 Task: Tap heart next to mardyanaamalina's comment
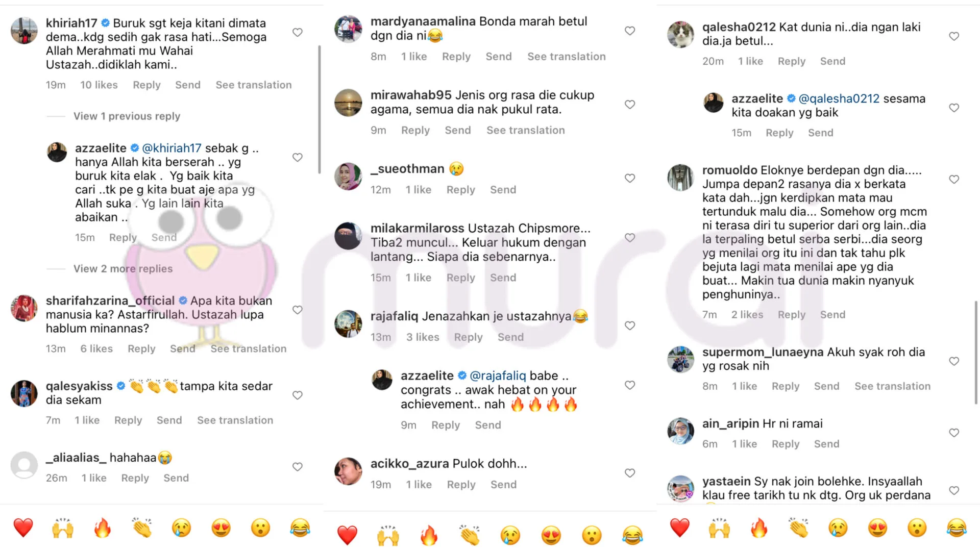(630, 31)
